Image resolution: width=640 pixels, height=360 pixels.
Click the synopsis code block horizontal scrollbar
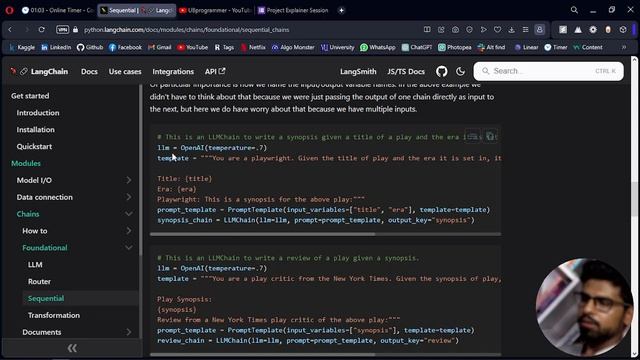pyautogui.click(x=262, y=234)
